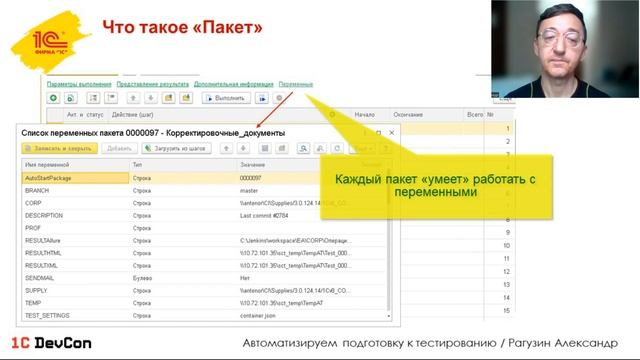Open the Параметры выполнения link
Viewport: 640px width, 360px height.
coord(79,84)
